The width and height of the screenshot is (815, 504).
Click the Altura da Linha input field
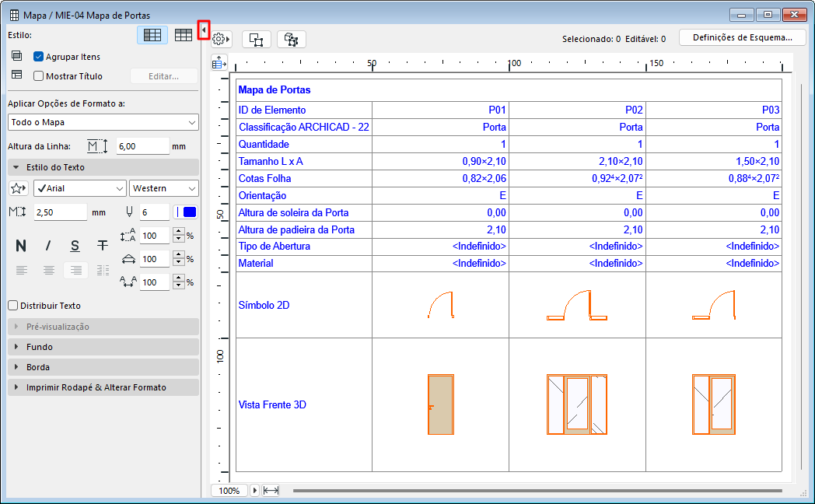tap(142, 146)
